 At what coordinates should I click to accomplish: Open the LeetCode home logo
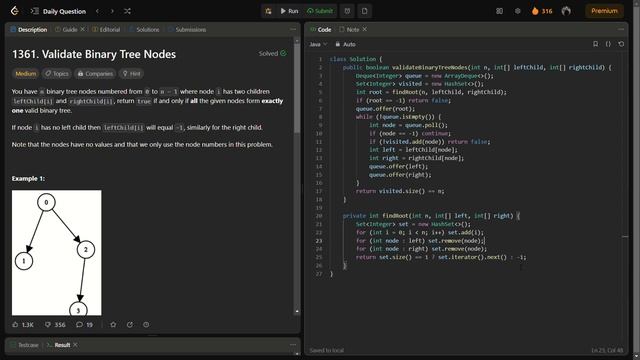(x=15, y=11)
